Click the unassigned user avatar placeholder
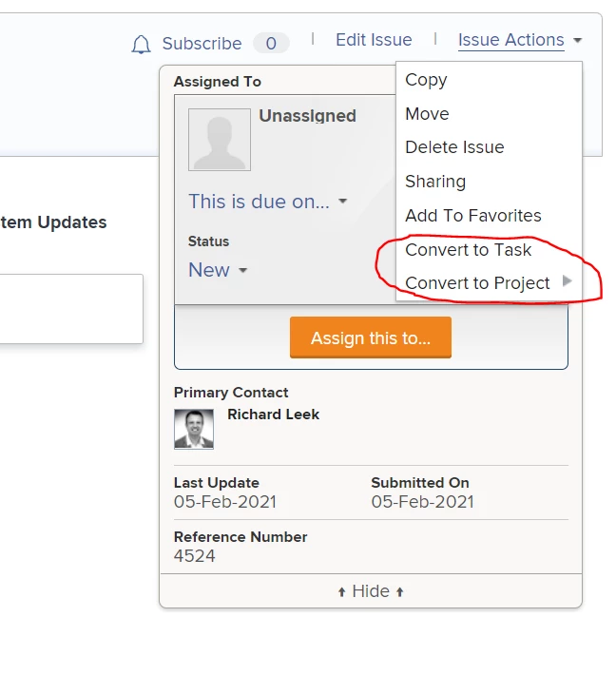The width and height of the screenshot is (616, 675). click(x=220, y=140)
